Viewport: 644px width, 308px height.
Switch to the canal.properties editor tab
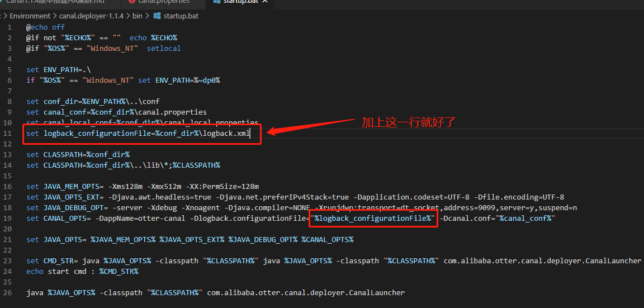point(164,2)
